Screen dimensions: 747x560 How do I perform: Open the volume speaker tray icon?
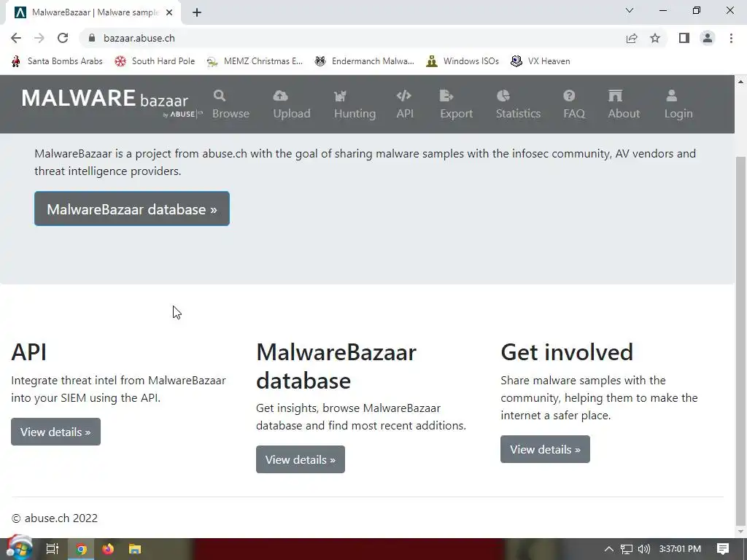pos(643,549)
